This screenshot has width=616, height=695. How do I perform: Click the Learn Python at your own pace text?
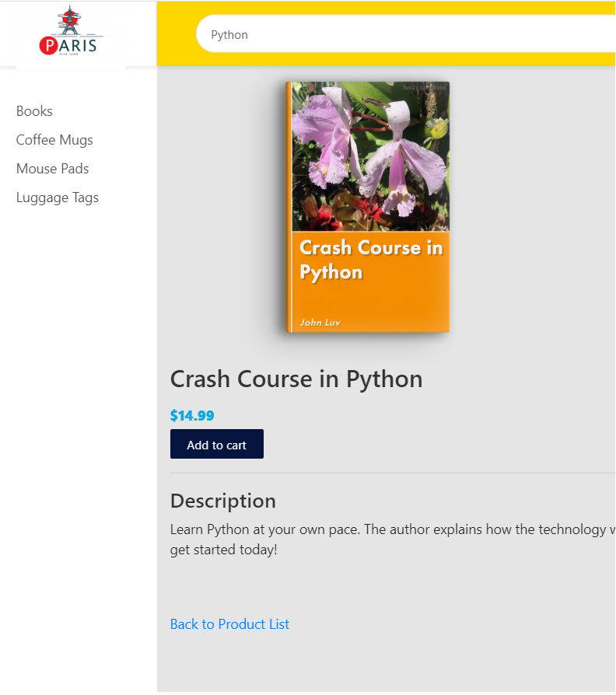[x=393, y=540]
